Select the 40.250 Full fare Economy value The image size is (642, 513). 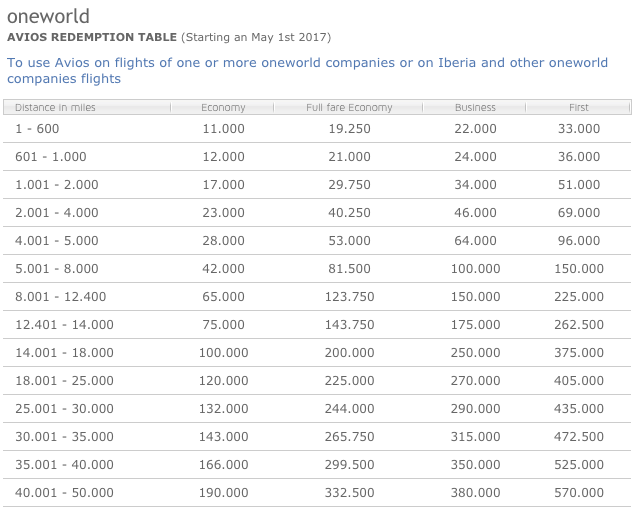coord(349,213)
